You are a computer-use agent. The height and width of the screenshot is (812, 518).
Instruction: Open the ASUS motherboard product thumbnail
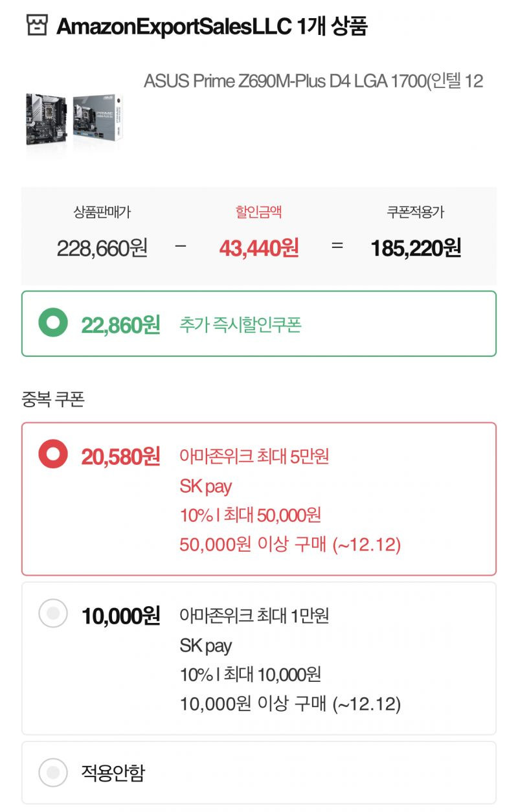74,120
